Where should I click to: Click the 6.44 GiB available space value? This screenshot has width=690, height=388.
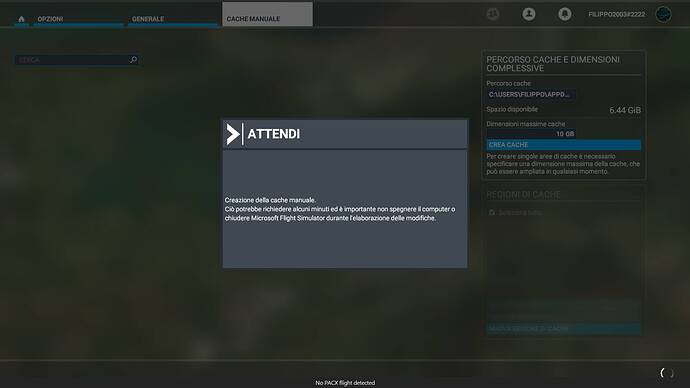[625, 110]
